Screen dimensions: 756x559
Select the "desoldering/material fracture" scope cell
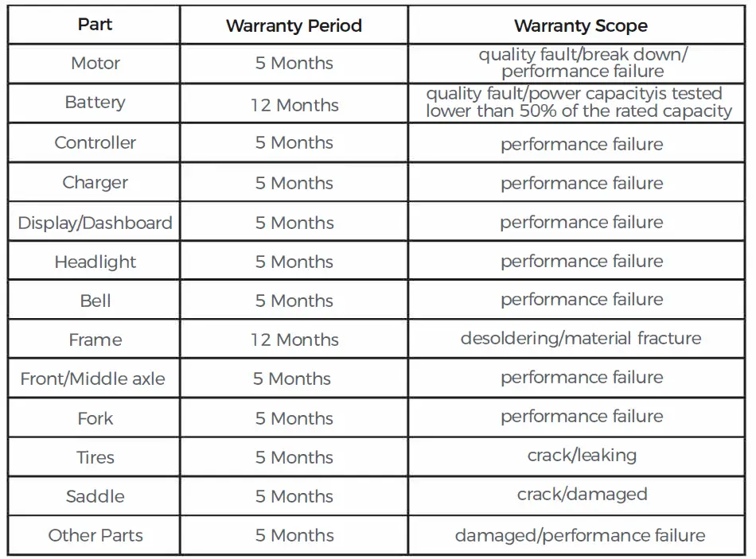pos(580,339)
